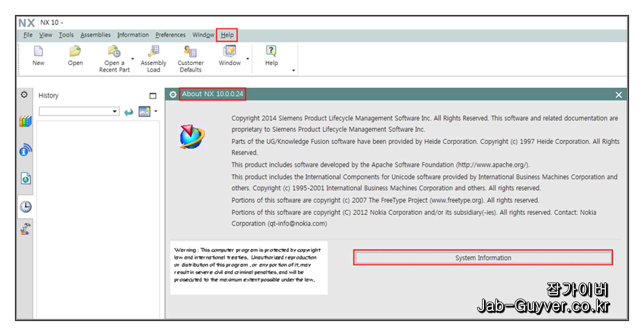The width and height of the screenshot is (644, 336).
Task: Select the History clock tab icon
Action: (26, 207)
